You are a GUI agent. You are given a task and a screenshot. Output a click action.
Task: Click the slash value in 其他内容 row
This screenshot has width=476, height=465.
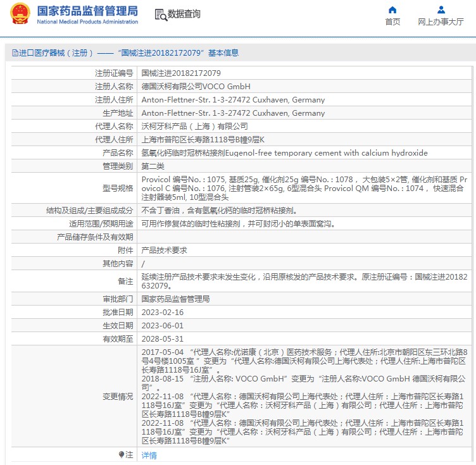[143, 264]
